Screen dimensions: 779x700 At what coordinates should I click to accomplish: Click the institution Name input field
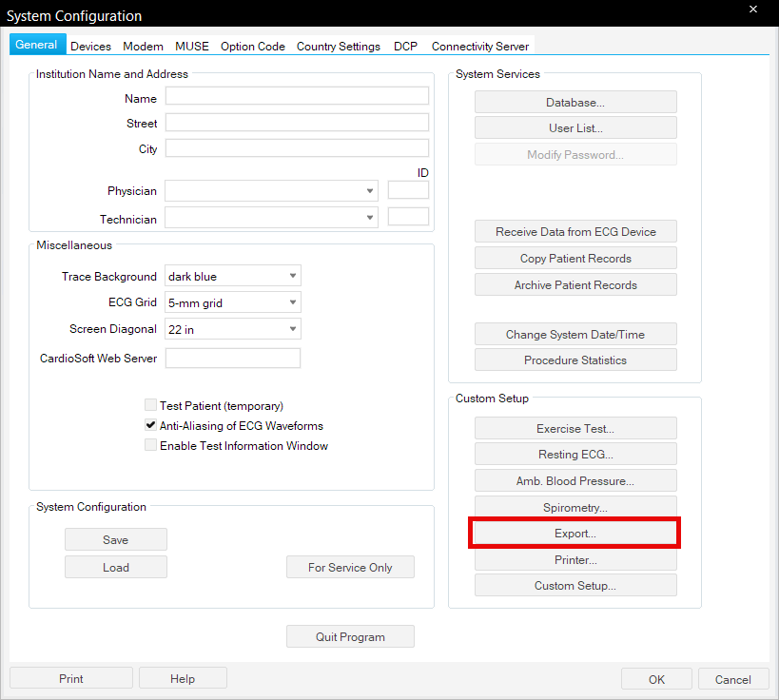point(297,96)
